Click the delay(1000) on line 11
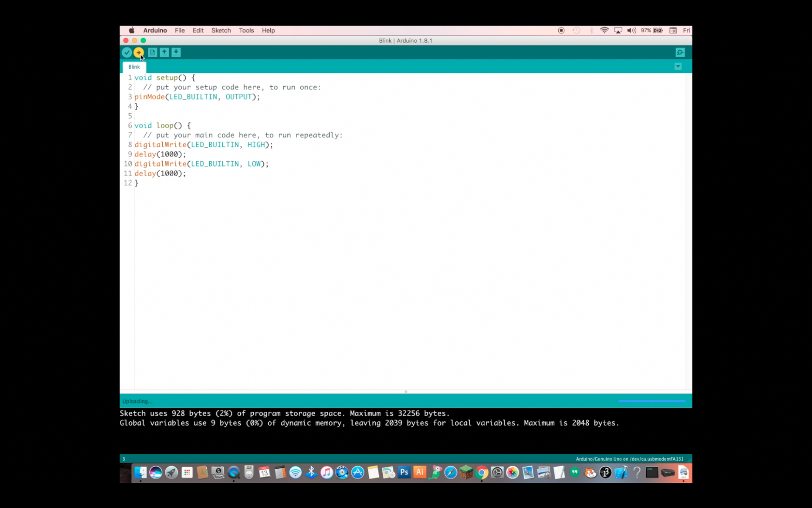The width and height of the screenshot is (812, 508). 160,173
